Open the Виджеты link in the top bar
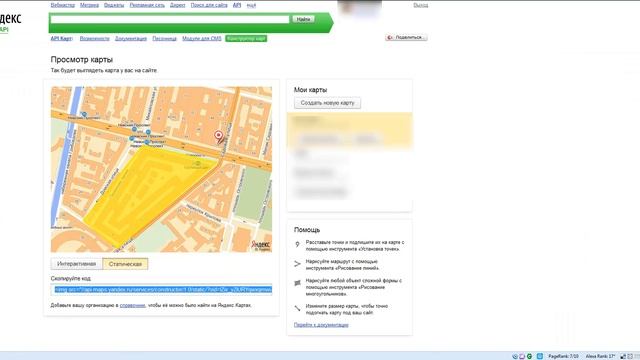The image size is (640, 360). (114, 5)
